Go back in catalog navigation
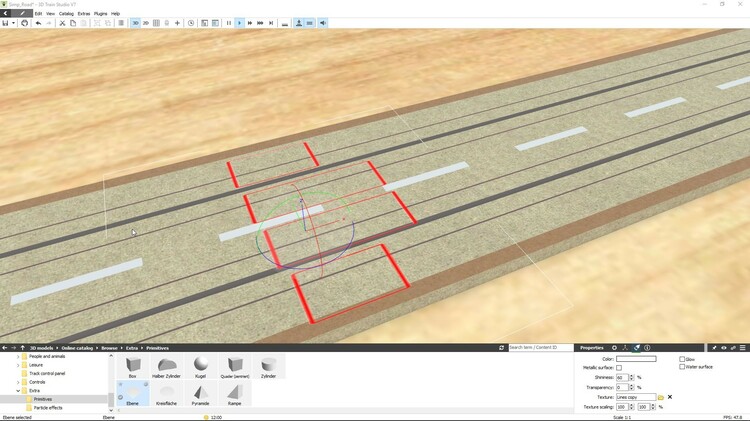 (x=5, y=348)
